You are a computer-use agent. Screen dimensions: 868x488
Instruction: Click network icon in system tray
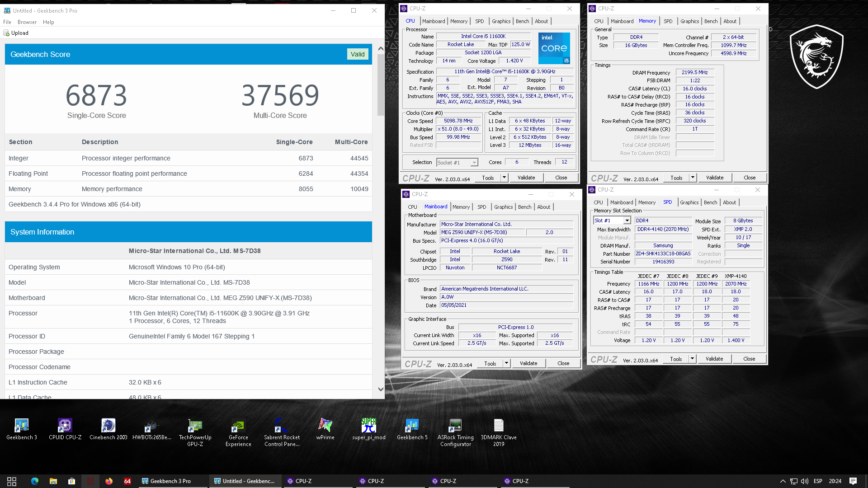(x=794, y=481)
